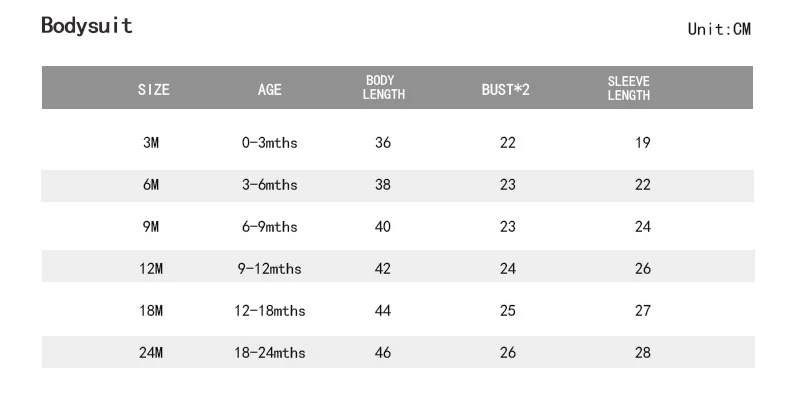Choose the 12M size cell

[x=151, y=268]
